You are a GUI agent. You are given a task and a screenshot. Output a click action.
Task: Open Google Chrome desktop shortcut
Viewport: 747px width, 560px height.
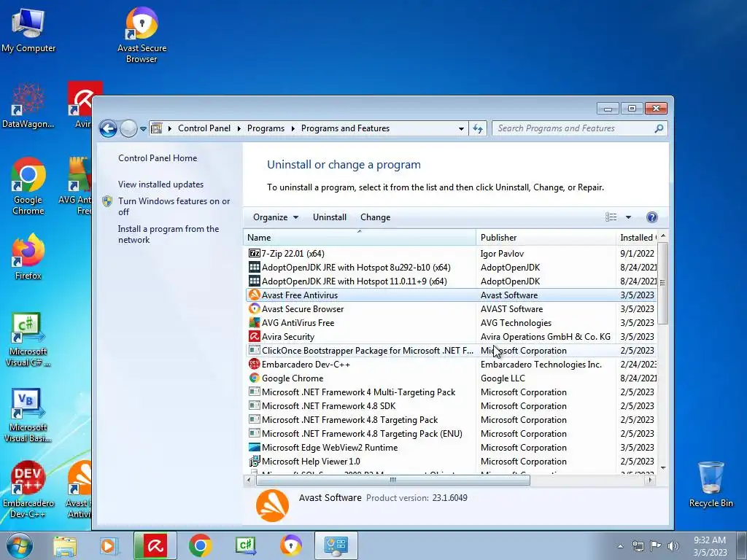pyautogui.click(x=28, y=186)
